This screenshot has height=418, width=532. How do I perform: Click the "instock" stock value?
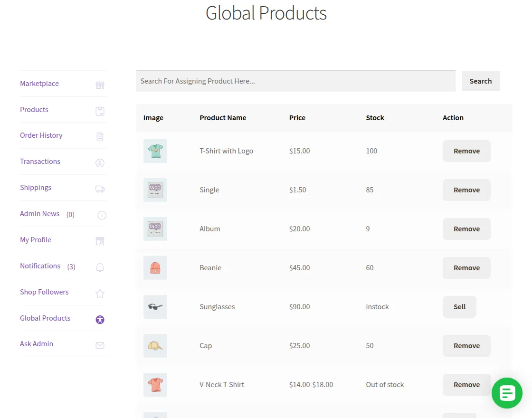[x=377, y=307]
